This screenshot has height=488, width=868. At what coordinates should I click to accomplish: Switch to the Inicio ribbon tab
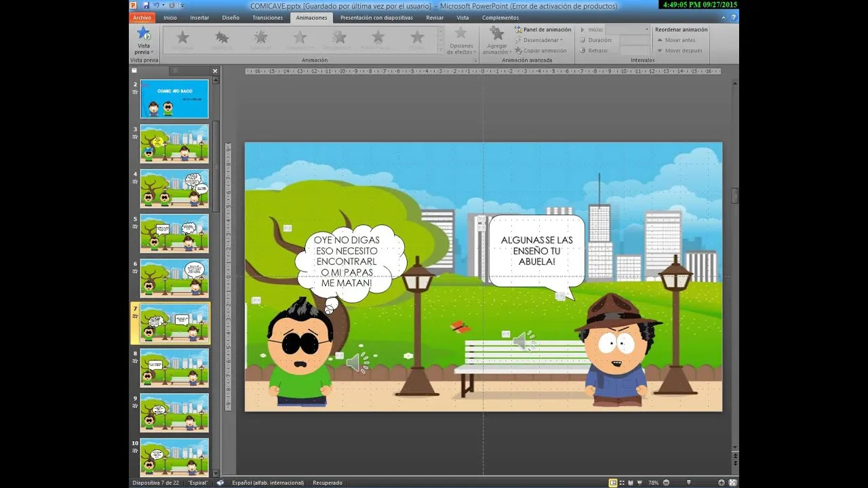[170, 18]
